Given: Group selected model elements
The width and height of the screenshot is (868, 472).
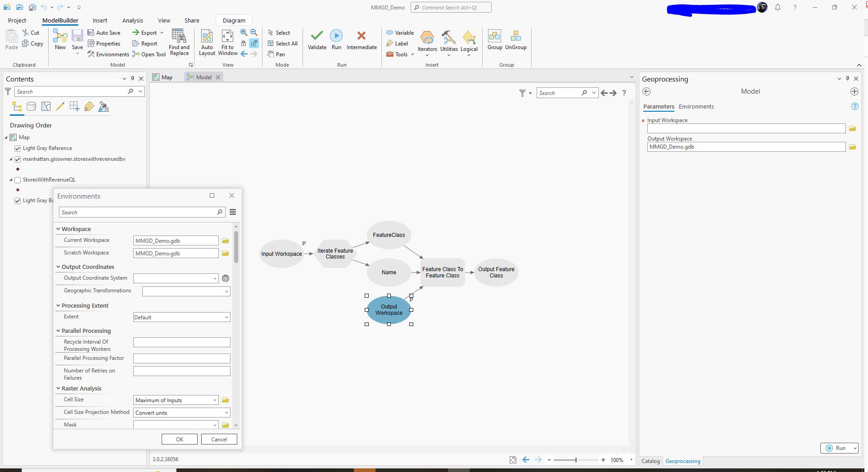Looking at the screenshot, I should [x=494, y=40].
